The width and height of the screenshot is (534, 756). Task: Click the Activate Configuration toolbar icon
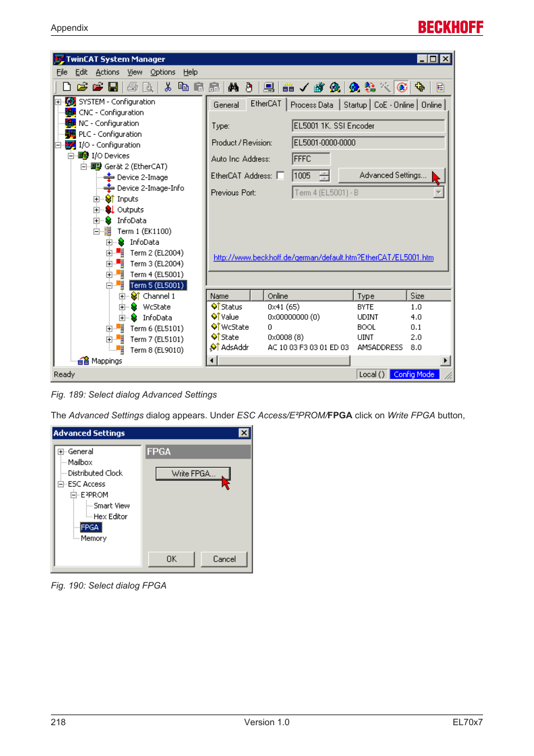[x=319, y=87]
